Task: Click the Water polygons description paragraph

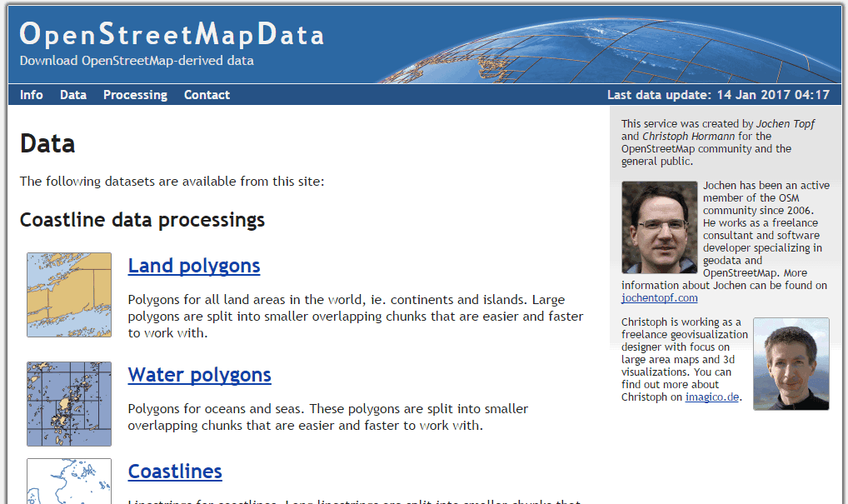Action: pyautogui.click(x=328, y=417)
